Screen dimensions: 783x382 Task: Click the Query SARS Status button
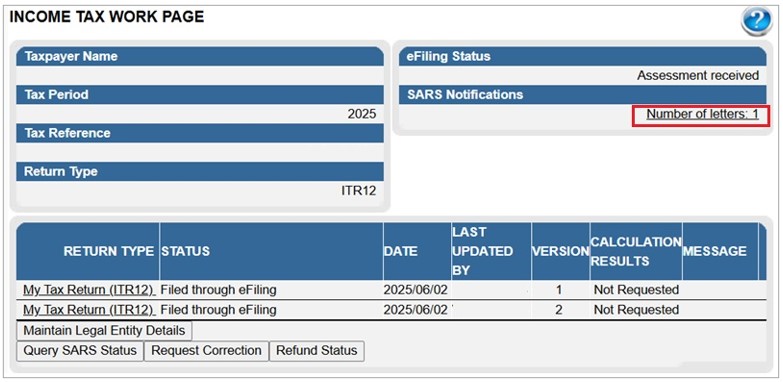(x=80, y=351)
